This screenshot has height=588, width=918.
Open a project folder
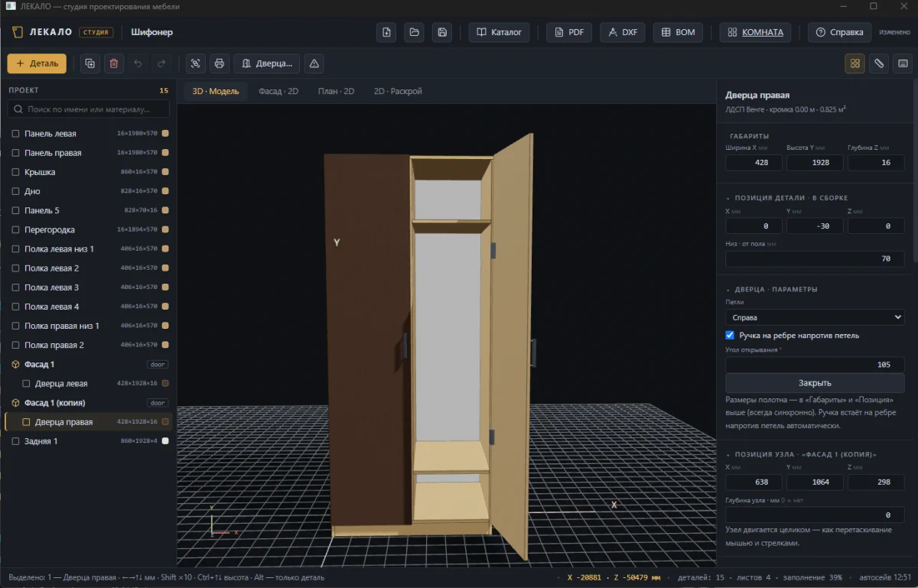point(414,32)
